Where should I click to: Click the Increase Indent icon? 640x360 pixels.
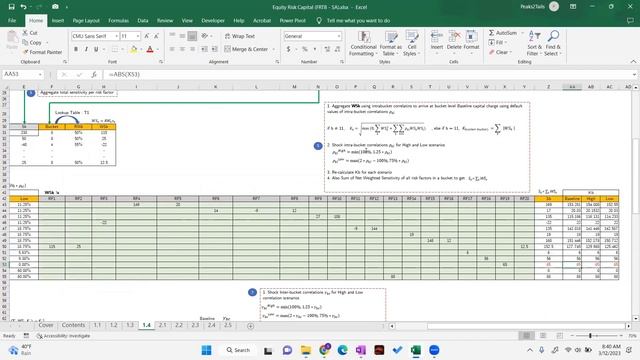coord(215,49)
